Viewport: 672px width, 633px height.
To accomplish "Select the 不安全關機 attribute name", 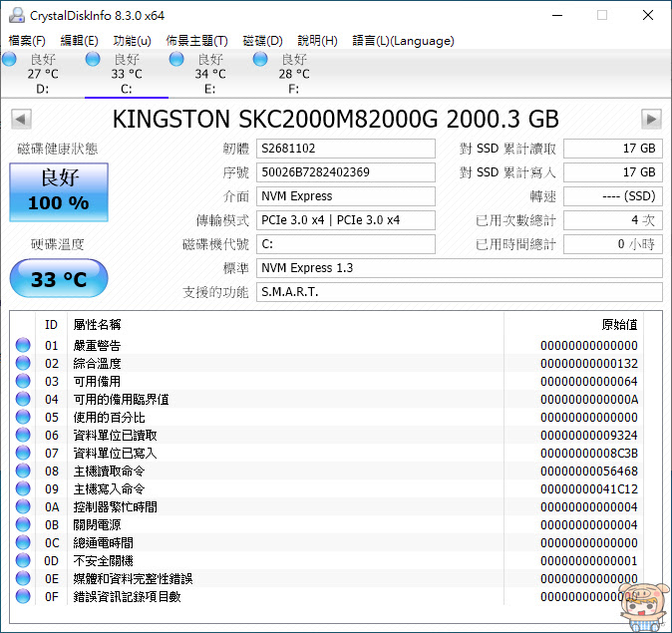I will [x=103, y=561].
